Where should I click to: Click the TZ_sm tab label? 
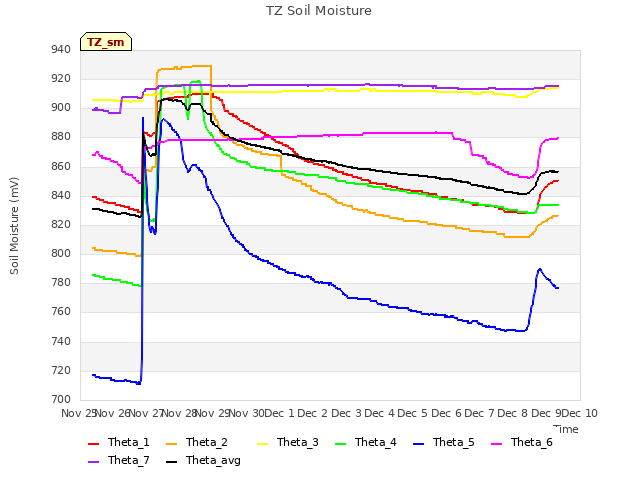pos(106,42)
